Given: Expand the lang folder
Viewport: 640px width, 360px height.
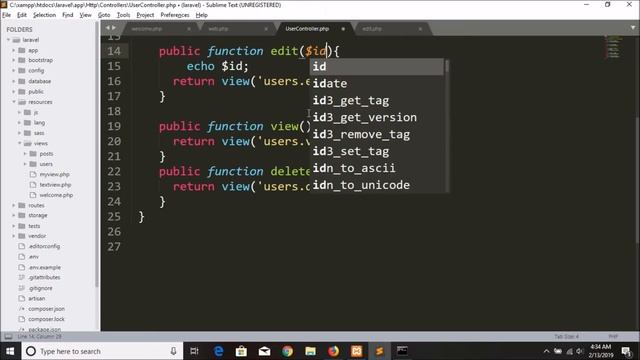Looking at the screenshot, I should [19, 122].
